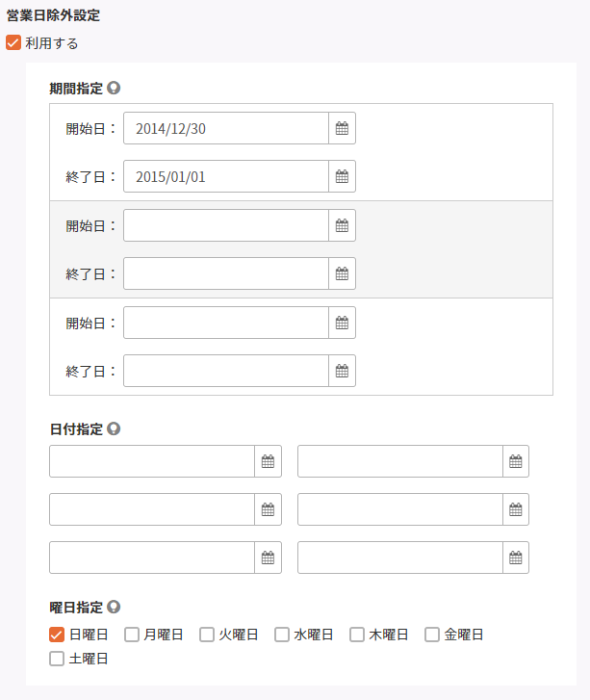
Task: Focus the last left 日付指定 date field
Action: tap(152, 557)
